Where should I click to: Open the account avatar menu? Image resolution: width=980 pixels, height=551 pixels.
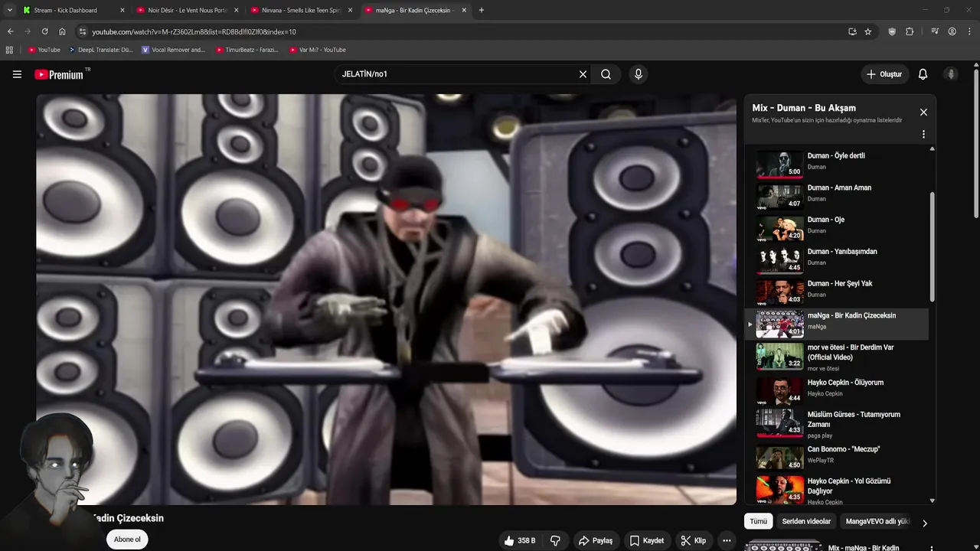pos(951,74)
